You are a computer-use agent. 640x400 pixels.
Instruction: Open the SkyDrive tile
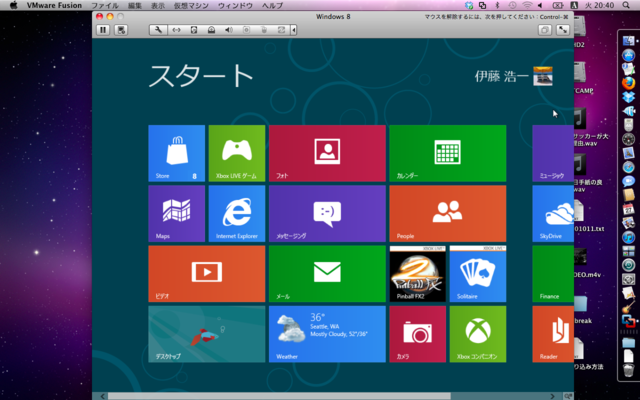click(x=553, y=213)
